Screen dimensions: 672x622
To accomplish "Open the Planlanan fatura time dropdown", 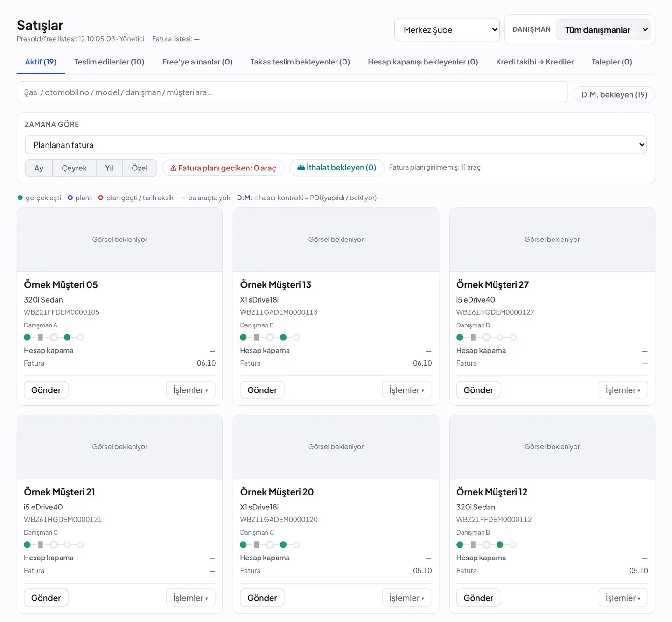I will [x=336, y=145].
